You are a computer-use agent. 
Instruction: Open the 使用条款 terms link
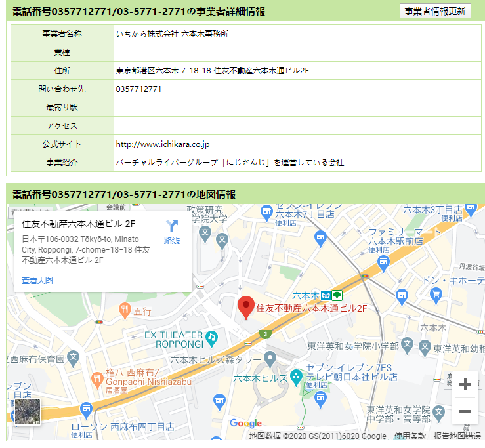[x=410, y=436]
